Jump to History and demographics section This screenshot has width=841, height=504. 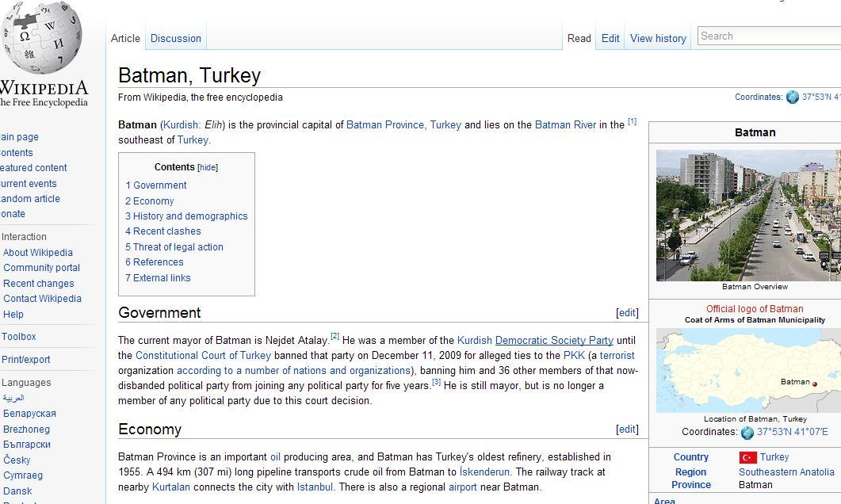tap(186, 216)
